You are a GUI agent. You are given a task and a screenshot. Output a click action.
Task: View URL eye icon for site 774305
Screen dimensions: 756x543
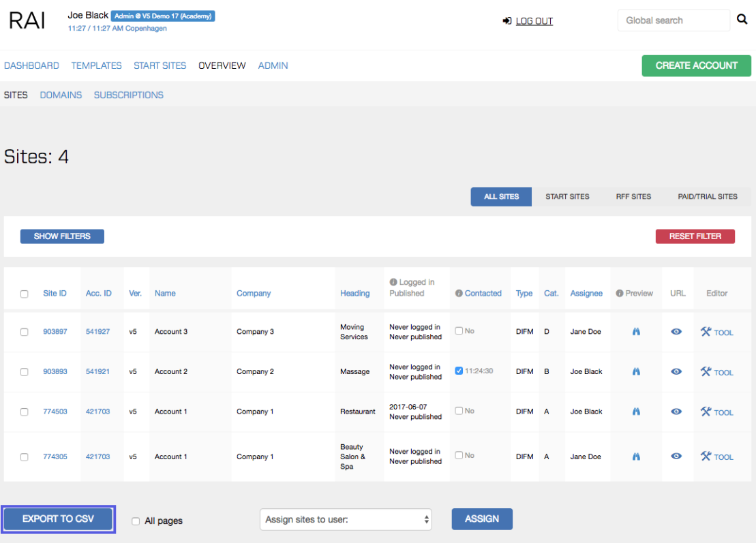[676, 456]
